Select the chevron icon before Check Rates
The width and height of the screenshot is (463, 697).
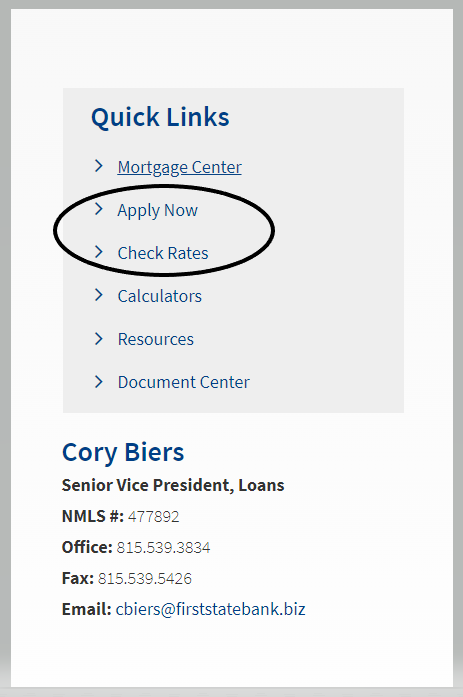[x=99, y=252]
